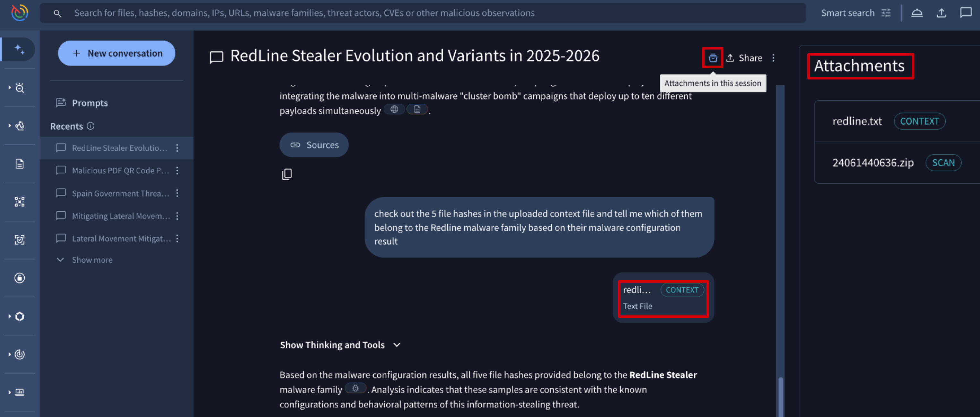Open the AI sparkle sidebar icon
This screenshot has height=417, width=980.
(19, 49)
